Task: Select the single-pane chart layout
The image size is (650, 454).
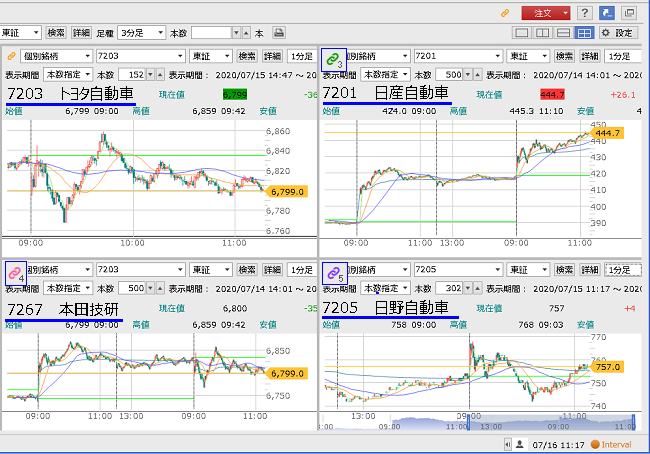Action: [x=521, y=33]
